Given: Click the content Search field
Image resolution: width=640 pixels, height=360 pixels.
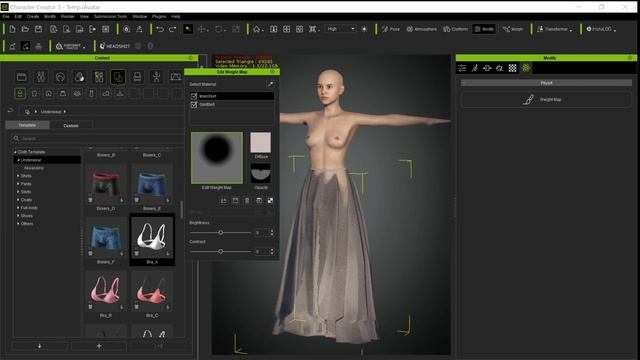Looking at the screenshot, I should tap(98, 138).
